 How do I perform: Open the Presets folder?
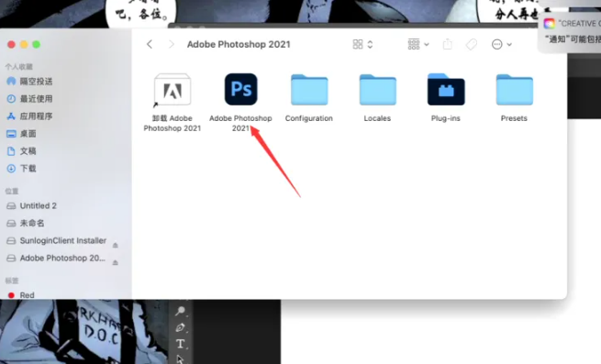click(515, 90)
